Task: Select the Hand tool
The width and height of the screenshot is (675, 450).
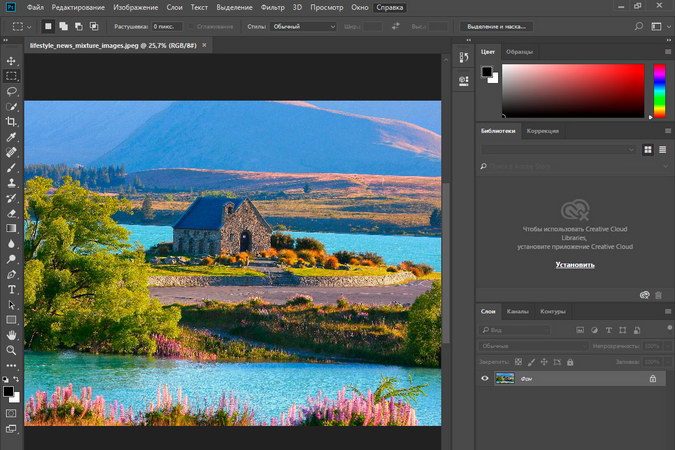Action: 11,335
